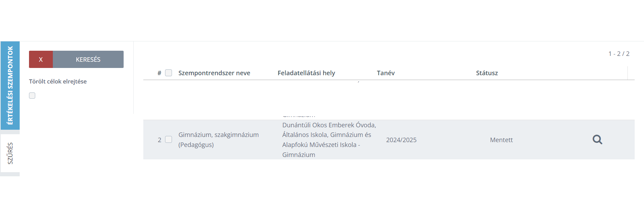Screen dimensions: 644x217
Task: Tick the select-all checkbox in the table header
Action: coord(169,73)
